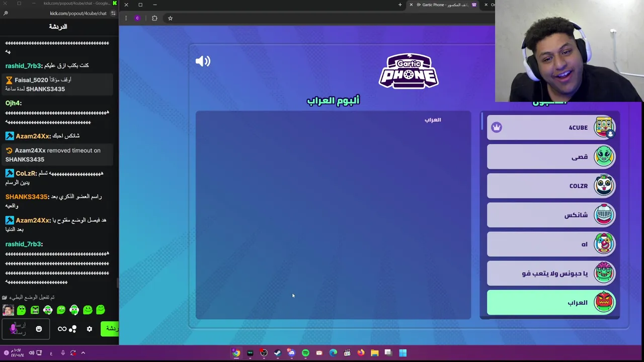Select player اه in the album list
The width and height of the screenshot is (644, 362).
click(551, 244)
